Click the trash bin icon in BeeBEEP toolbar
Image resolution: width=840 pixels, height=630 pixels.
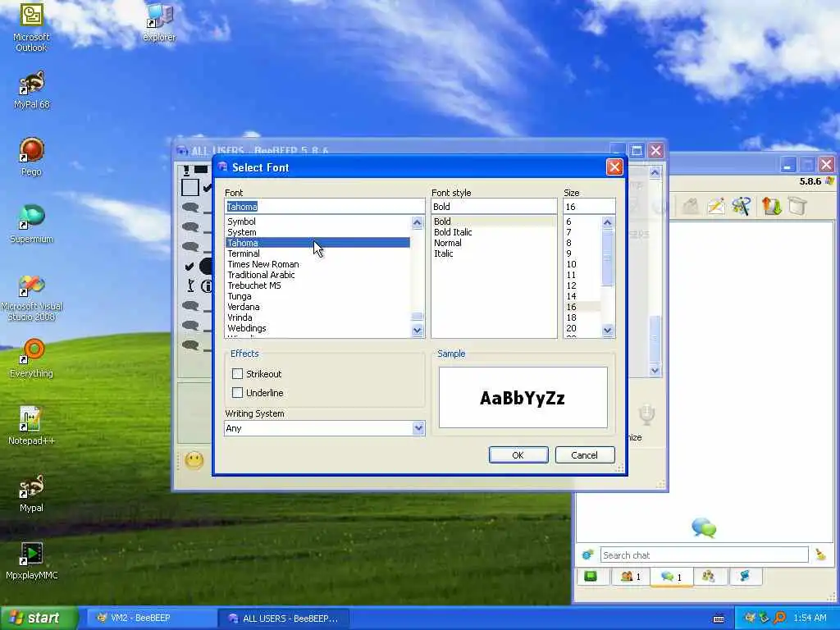pos(797,206)
